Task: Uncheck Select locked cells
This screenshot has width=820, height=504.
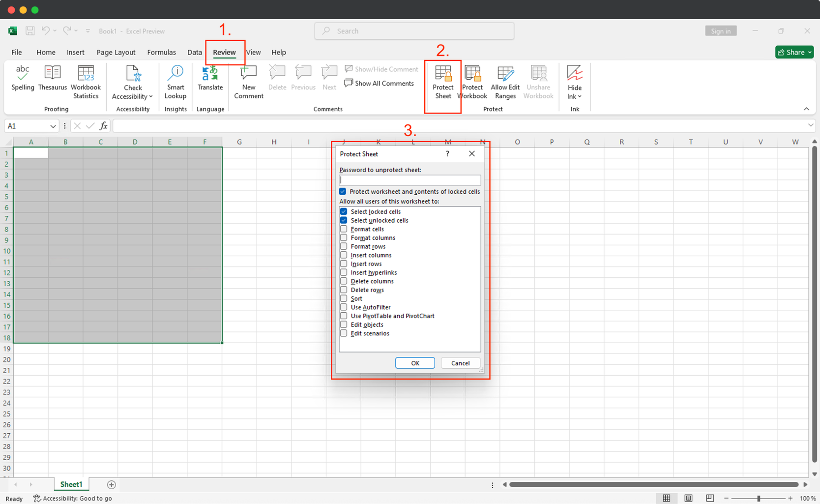Action: click(343, 211)
